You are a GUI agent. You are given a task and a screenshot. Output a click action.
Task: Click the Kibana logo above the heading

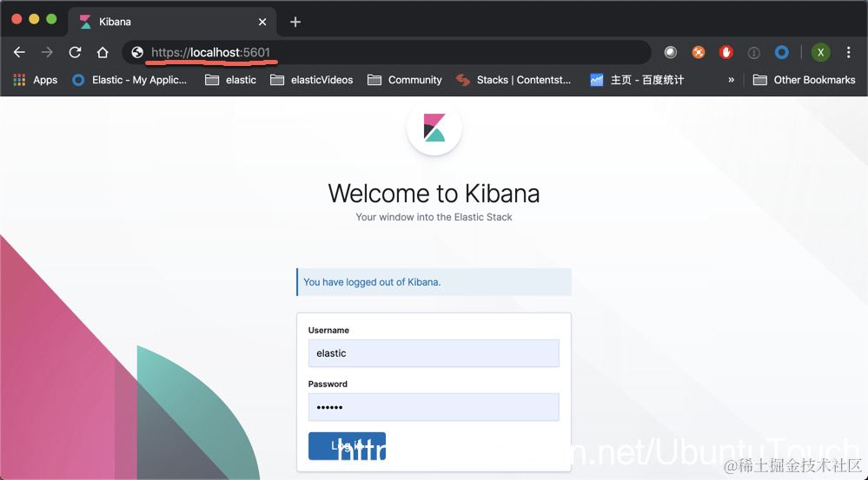click(x=434, y=128)
